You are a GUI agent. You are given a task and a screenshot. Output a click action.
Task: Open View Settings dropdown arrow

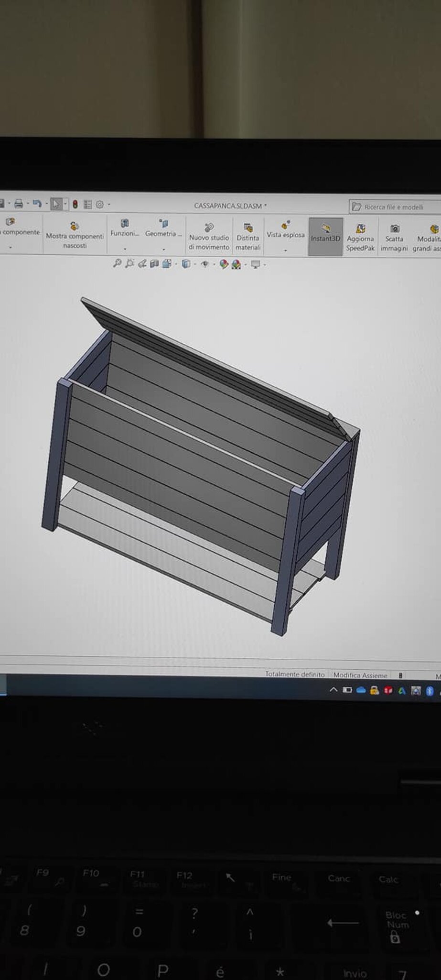pos(264,264)
